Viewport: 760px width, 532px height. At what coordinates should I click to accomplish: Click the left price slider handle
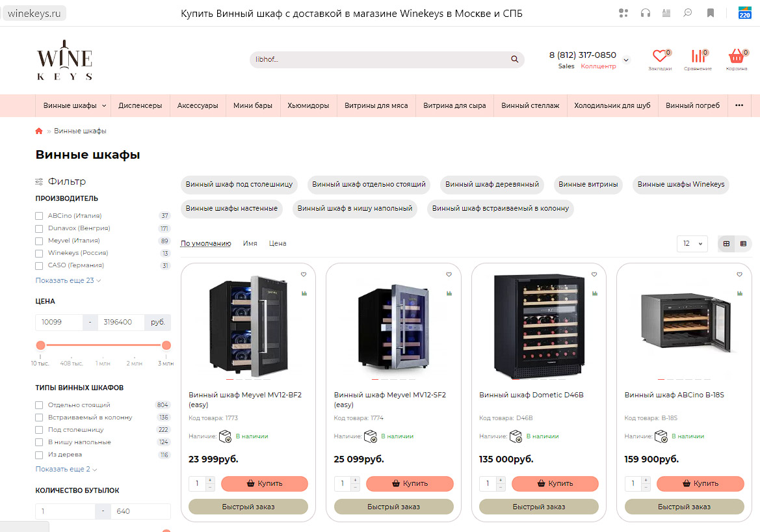coord(41,345)
